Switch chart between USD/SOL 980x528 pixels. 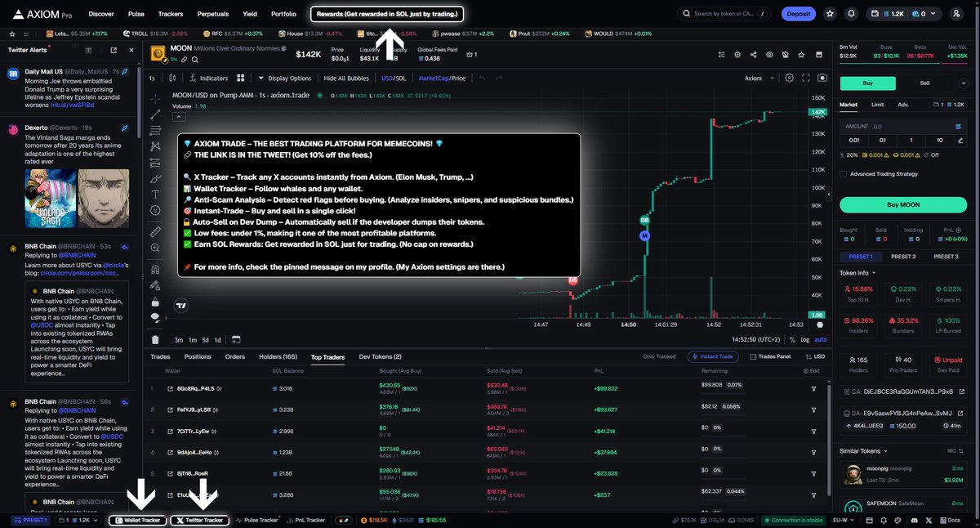[394, 78]
